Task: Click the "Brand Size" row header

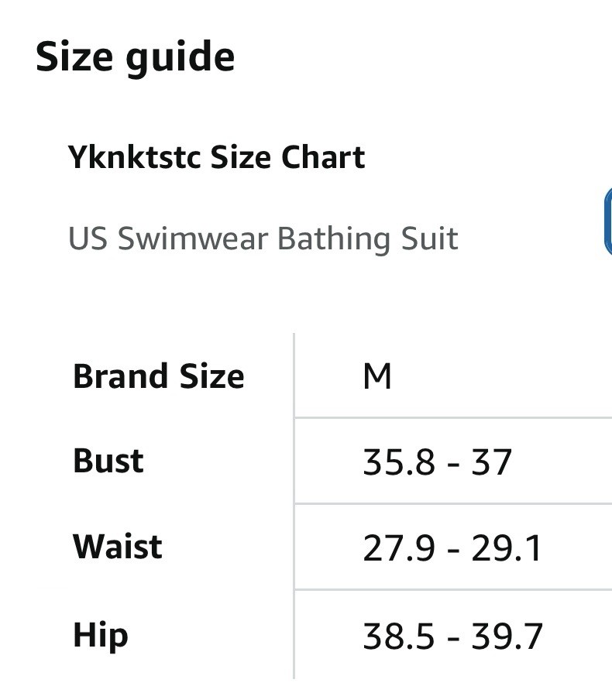Action: pyautogui.click(x=158, y=377)
